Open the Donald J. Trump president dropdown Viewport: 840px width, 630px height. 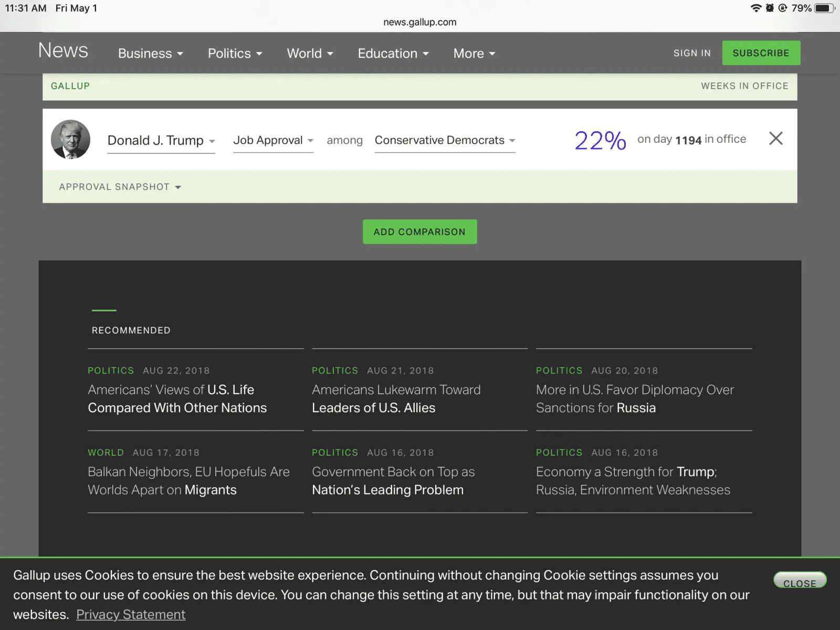point(161,141)
